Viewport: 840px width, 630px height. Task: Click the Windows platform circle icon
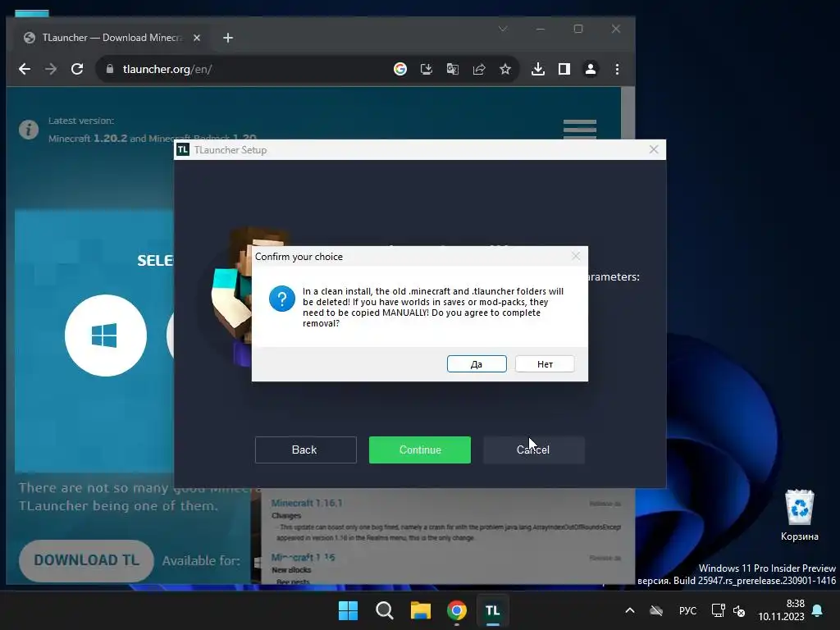[x=106, y=336]
